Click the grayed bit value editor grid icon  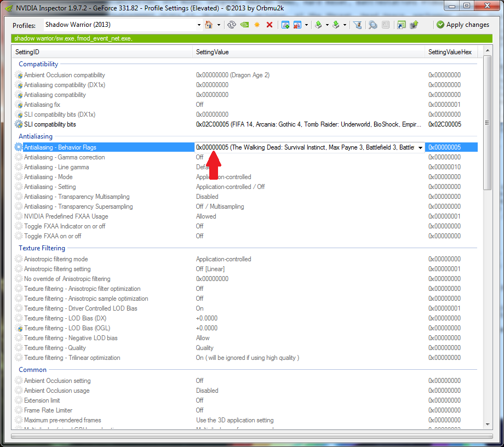[386, 25]
